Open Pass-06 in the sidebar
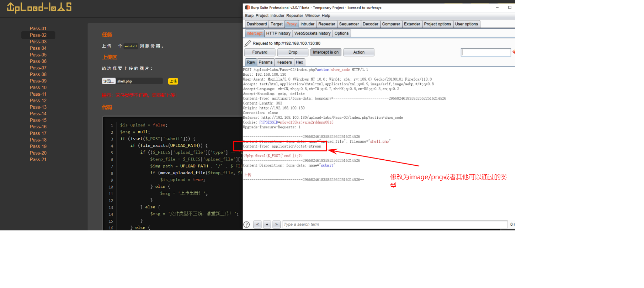 click(38, 61)
